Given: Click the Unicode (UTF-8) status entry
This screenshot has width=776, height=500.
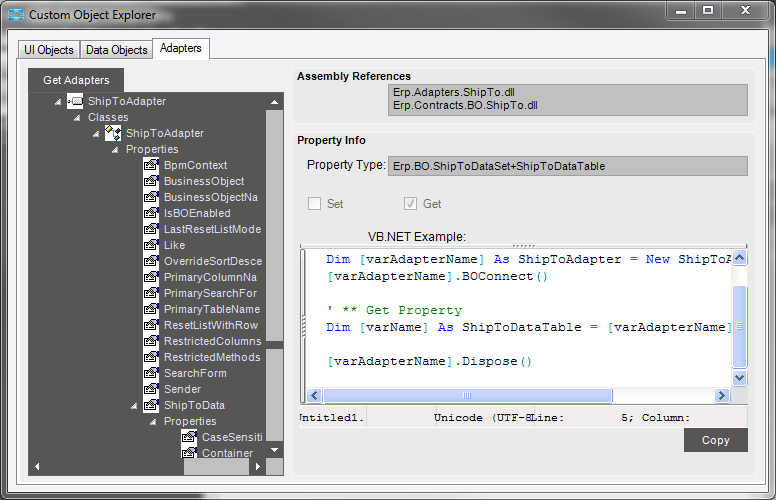Looking at the screenshot, I should 484,418.
